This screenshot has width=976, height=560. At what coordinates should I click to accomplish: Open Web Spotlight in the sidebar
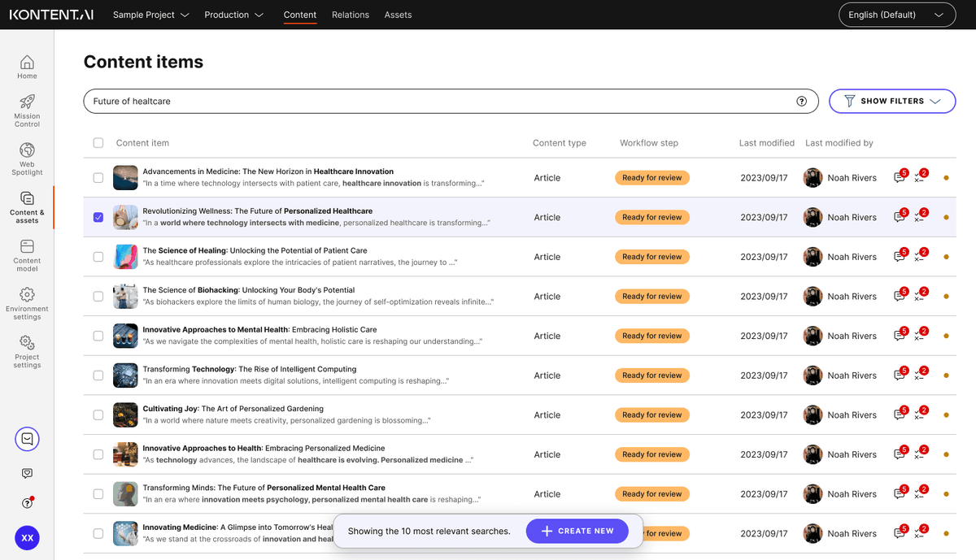coord(27,153)
